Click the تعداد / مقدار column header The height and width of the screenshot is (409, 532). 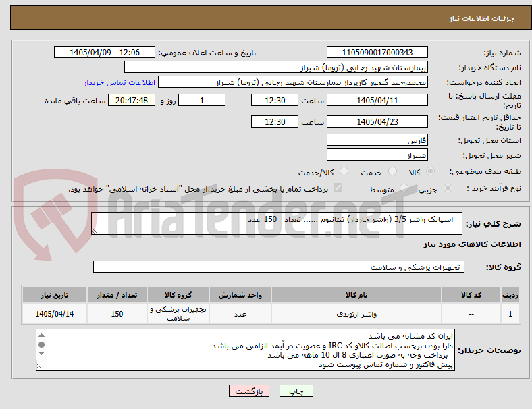point(117,295)
